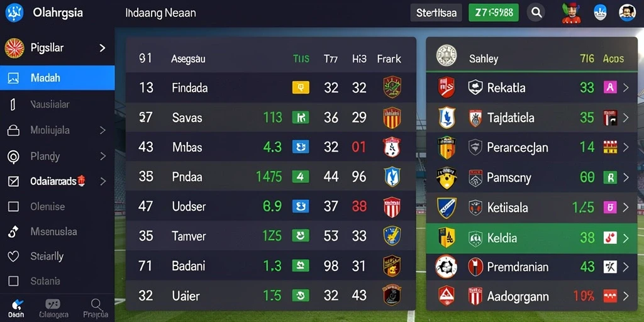The width and height of the screenshot is (644, 322).
Task: Open the lock icon next to Mioliujala
Action: 14,131
